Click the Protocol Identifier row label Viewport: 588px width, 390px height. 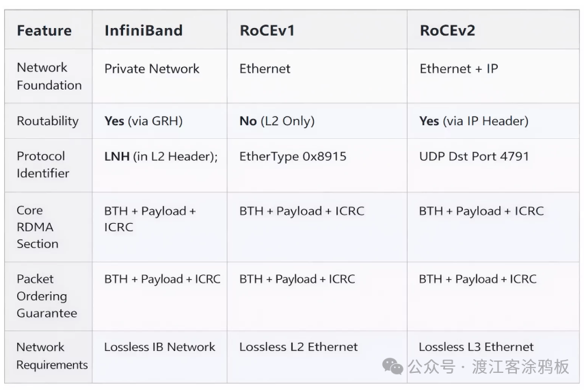[42, 164]
